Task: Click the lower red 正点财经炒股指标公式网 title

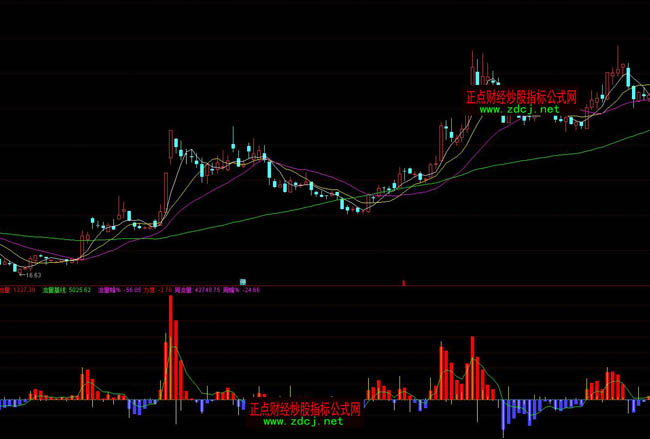Action: click(304, 409)
